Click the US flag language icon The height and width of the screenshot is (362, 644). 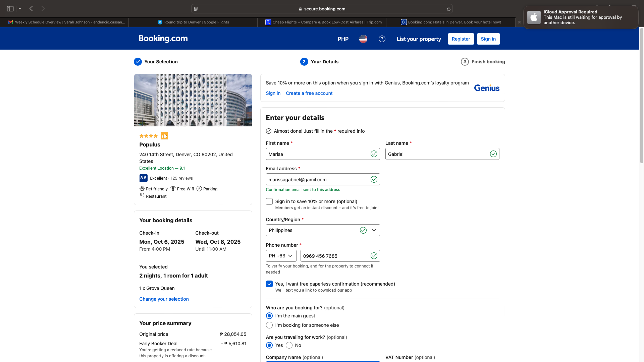(x=363, y=39)
